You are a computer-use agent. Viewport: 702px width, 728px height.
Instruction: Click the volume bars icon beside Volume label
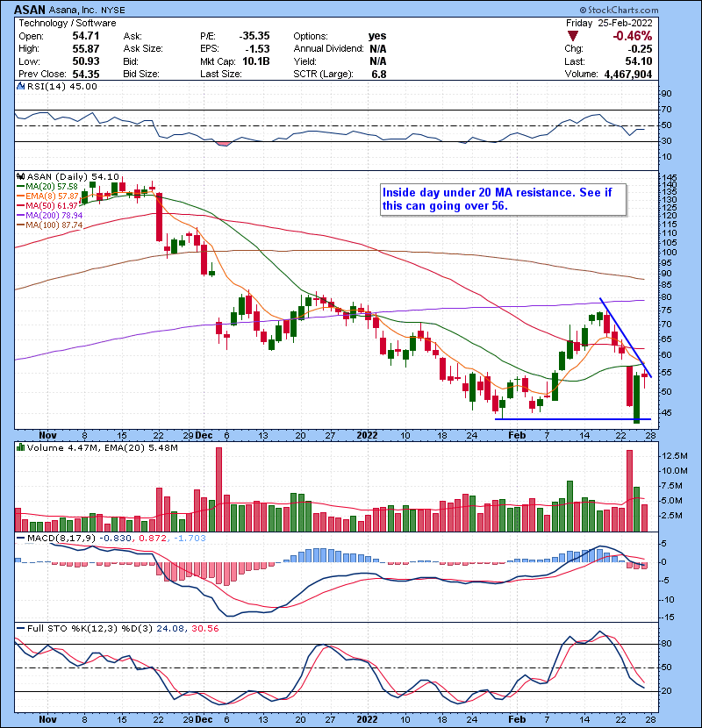(x=20, y=447)
